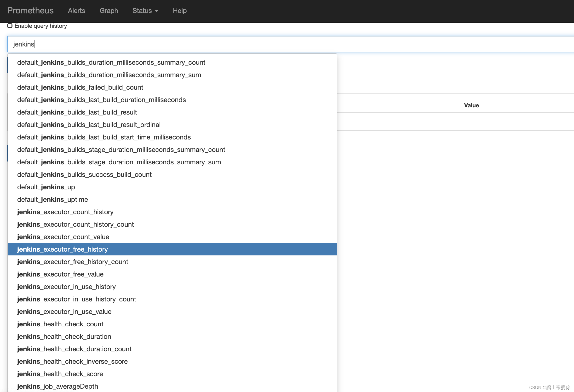Pick default_jenkins_builds_last_build_duration_milliseconds
Viewport: 574px width, 392px height.
[x=172, y=100]
